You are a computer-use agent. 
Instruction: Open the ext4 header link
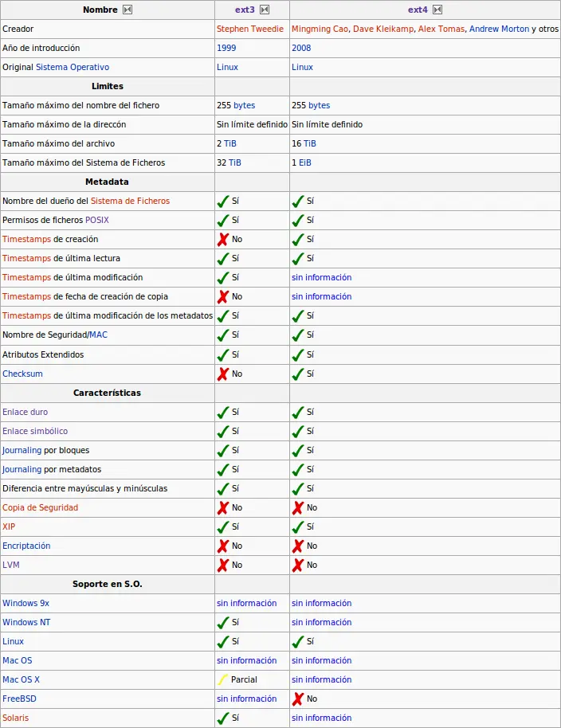pos(418,10)
